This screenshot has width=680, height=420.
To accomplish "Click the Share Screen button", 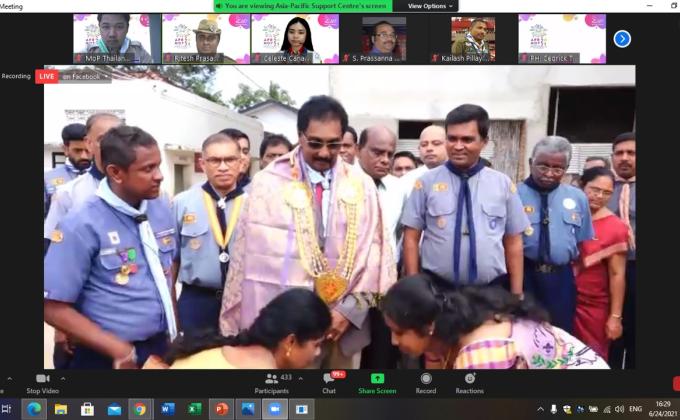I will pyautogui.click(x=377, y=384).
